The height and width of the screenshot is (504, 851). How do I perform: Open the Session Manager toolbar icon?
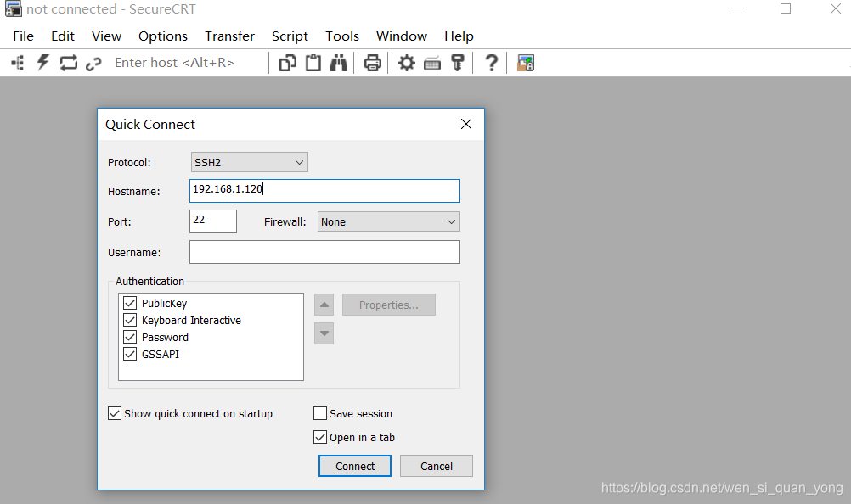(x=18, y=63)
